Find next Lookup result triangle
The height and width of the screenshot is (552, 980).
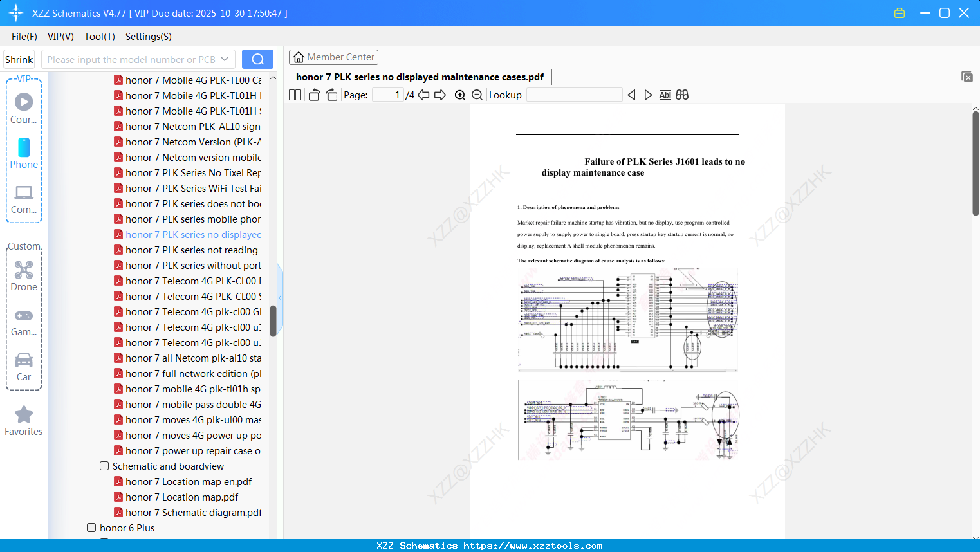(648, 95)
